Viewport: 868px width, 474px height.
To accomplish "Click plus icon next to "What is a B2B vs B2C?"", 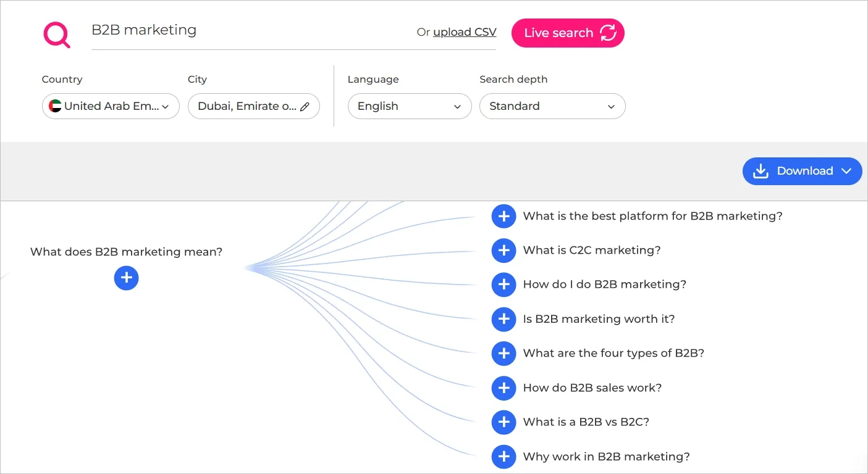I will (x=504, y=422).
